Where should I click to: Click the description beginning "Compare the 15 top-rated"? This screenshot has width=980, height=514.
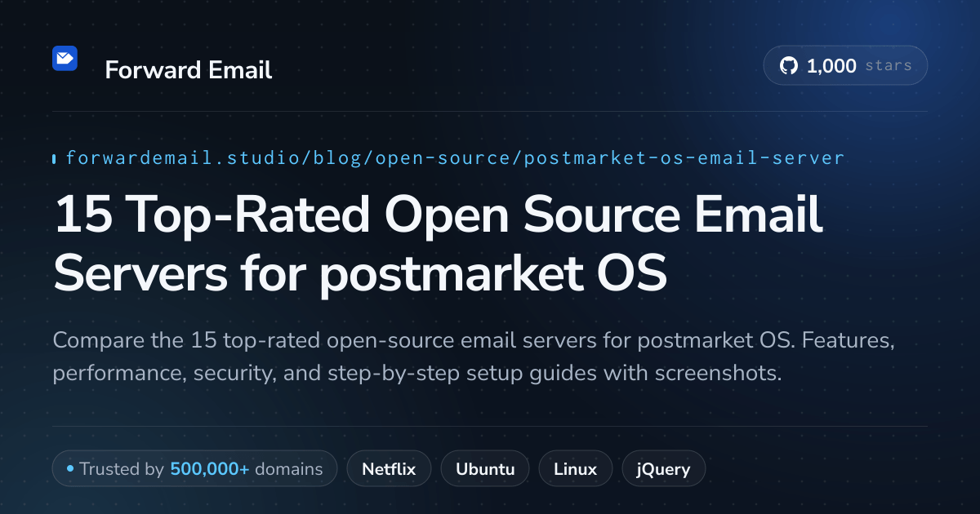(474, 357)
